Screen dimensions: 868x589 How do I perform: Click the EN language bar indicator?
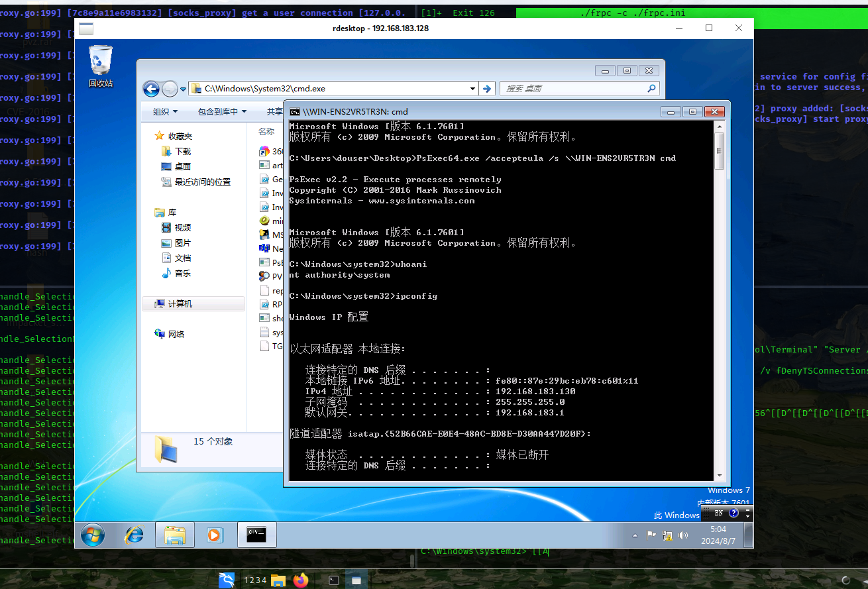point(719,513)
